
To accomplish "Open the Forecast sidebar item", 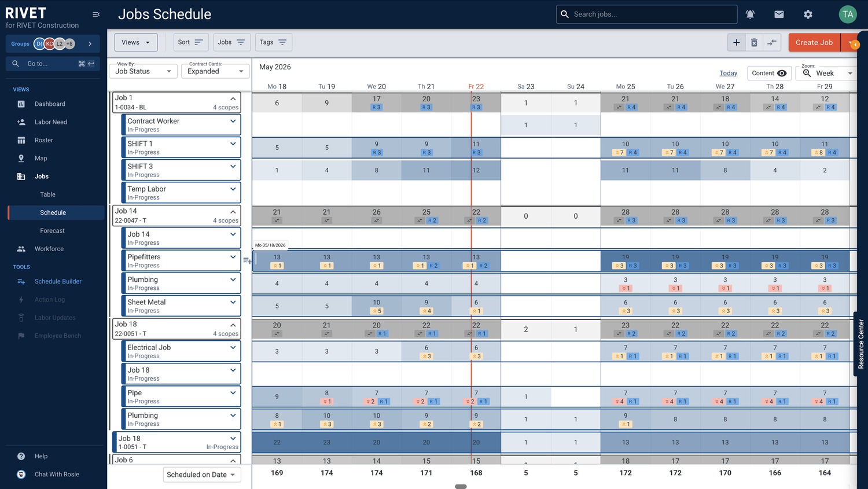I will tap(53, 231).
